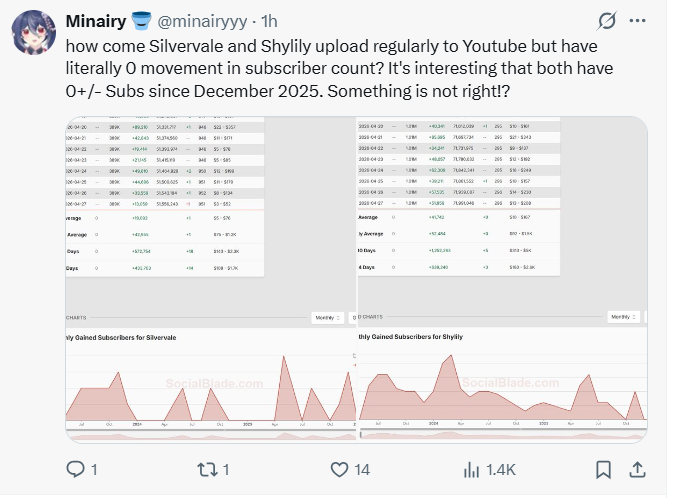This screenshot has height=498, width=673.
Task: Click the Monthly dropdown in Shylily chart
Action: click(x=624, y=317)
